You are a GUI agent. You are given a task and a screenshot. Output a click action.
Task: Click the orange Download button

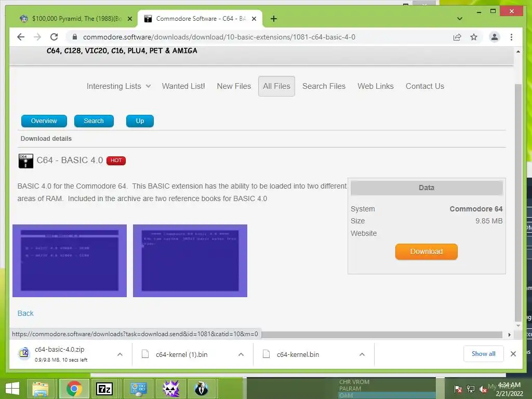(426, 251)
